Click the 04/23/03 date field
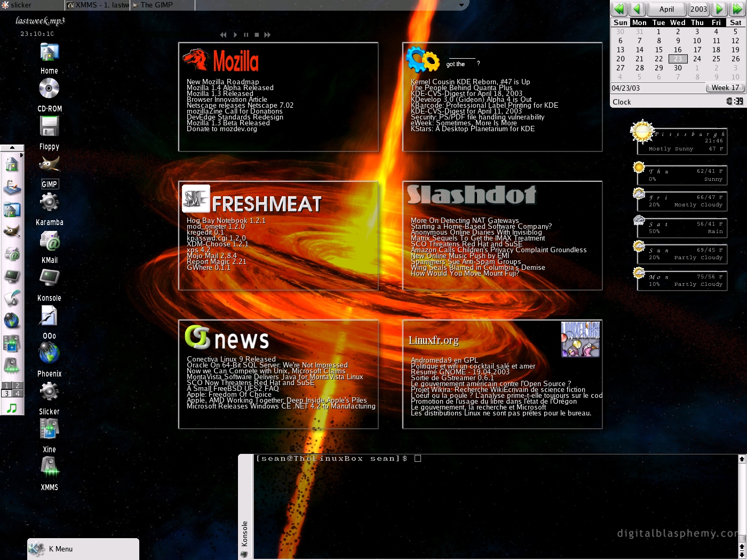The width and height of the screenshot is (747, 560). click(657, 88)
